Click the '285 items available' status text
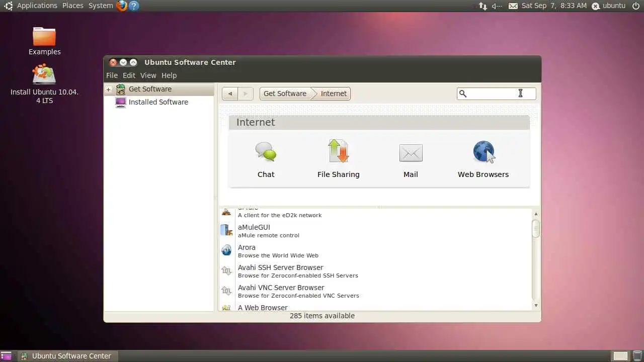 pyautogui.click(x=322, y=316)
